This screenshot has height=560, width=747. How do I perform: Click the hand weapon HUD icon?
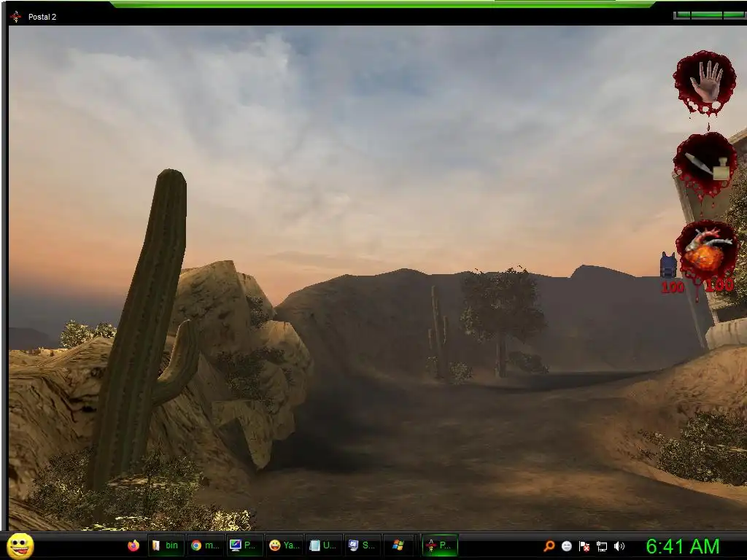[705, 83]
